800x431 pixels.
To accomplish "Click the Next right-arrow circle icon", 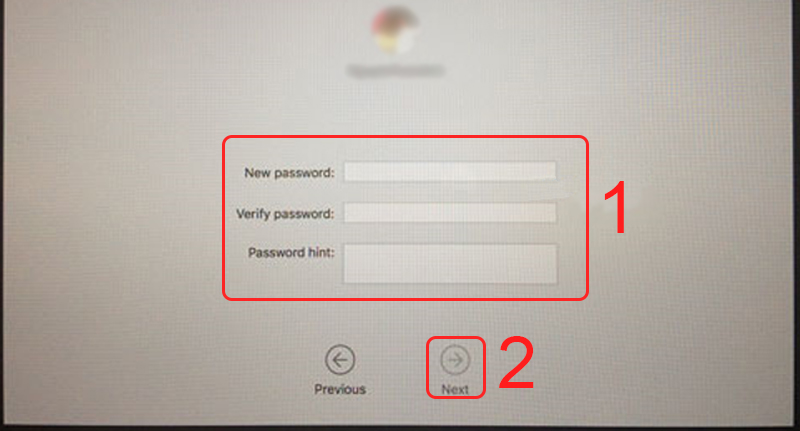I will (455, 360).
